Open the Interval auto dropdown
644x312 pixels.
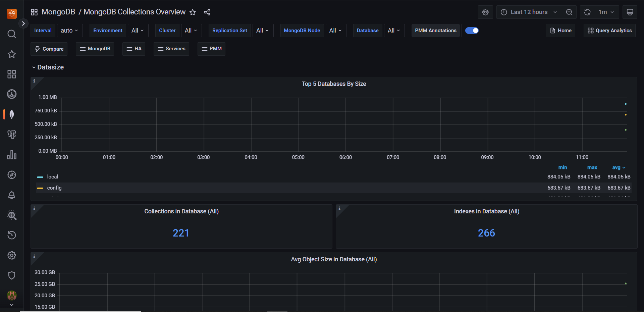69,31
